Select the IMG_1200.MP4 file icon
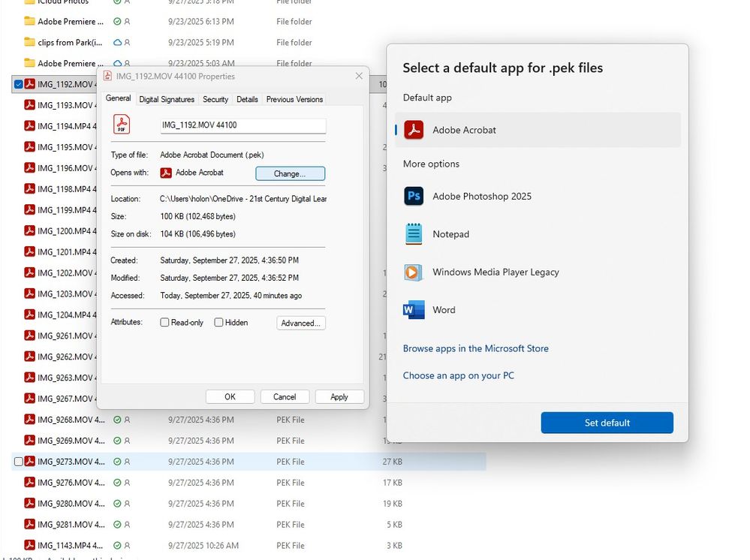This screenshot has height=560, width=750. click(x=30, y=230)
